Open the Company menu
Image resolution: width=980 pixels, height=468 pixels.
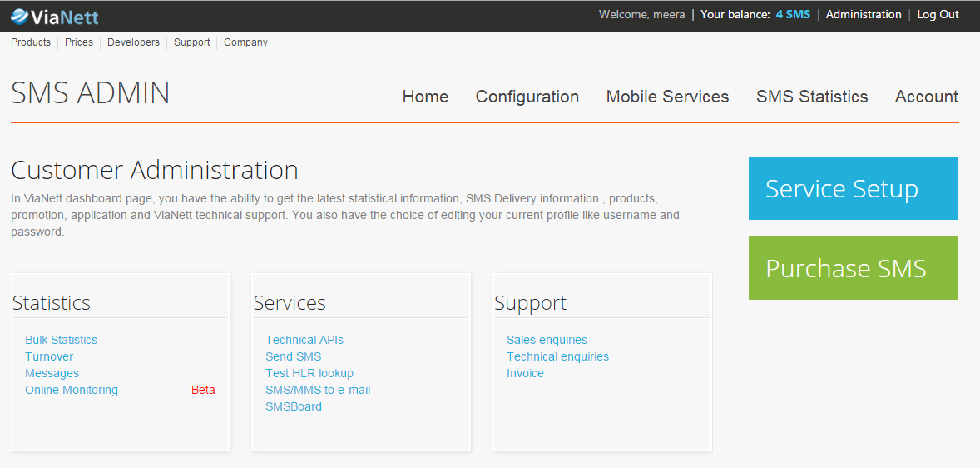pyautogui.click(x=245, y=42)
